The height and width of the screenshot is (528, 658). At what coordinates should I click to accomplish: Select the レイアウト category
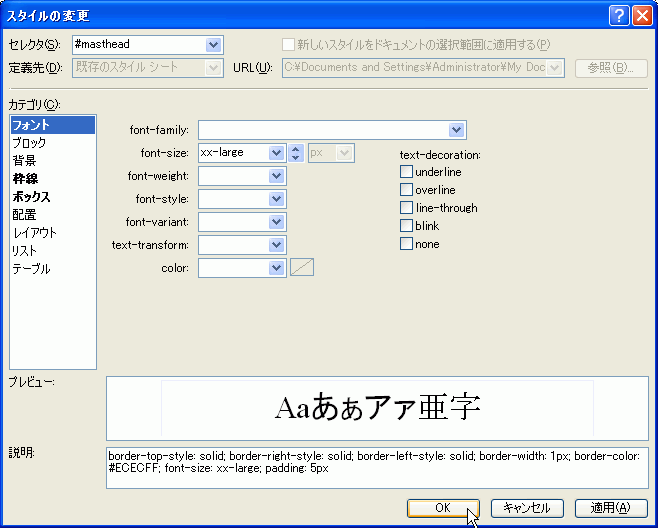[53, 233]
